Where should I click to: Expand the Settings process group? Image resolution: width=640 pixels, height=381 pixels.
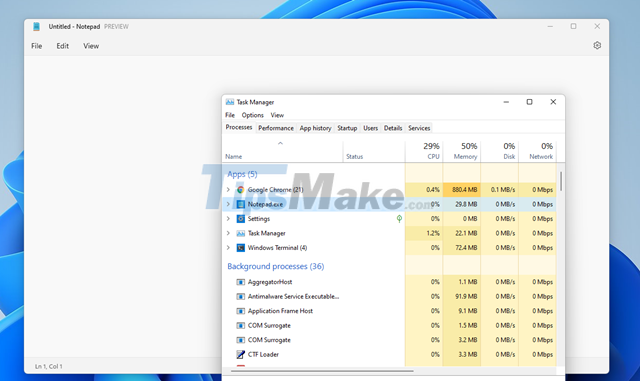(x=228, y=219)
